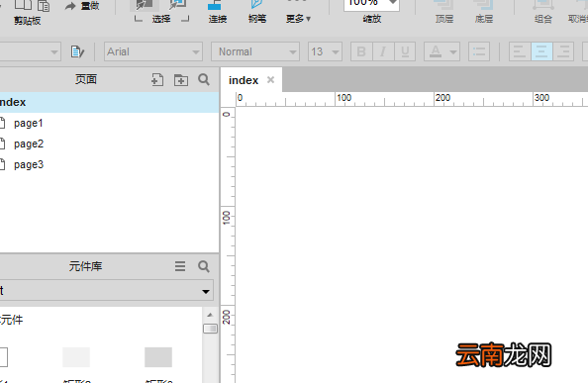
Task: Select the intersected selection mode icon
Action: click(x=145, y=5)
